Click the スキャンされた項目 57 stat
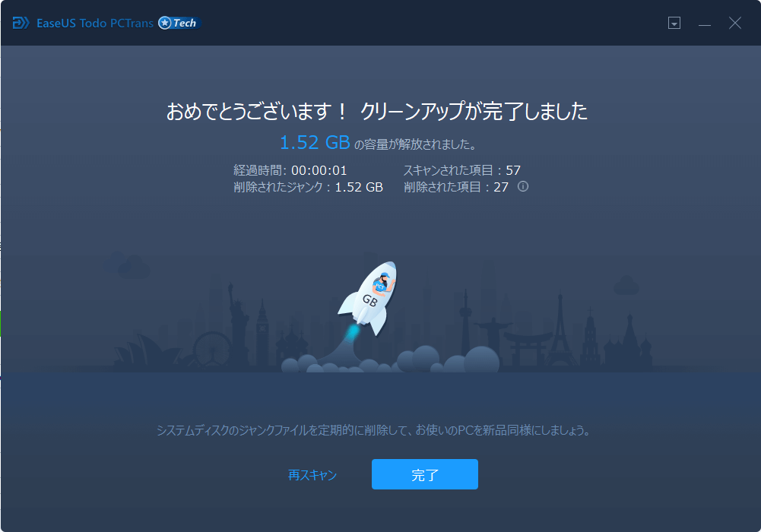761x532 pixels. click(461, 170)
